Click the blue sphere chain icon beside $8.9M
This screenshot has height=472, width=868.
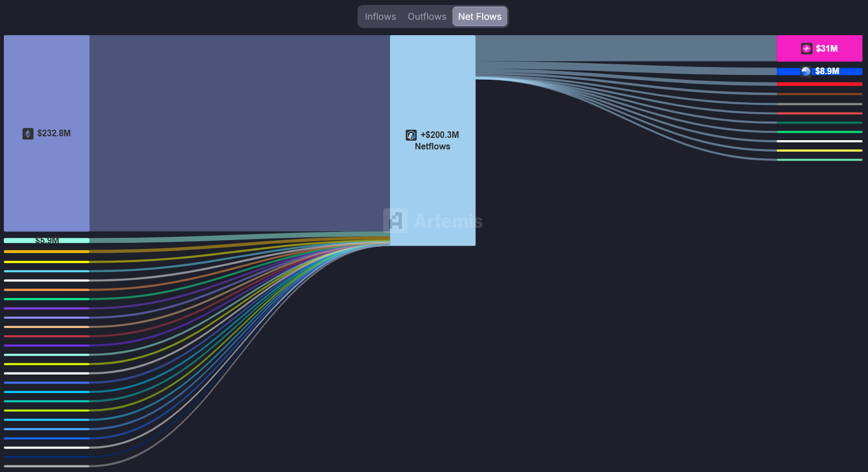coord(805,71)
